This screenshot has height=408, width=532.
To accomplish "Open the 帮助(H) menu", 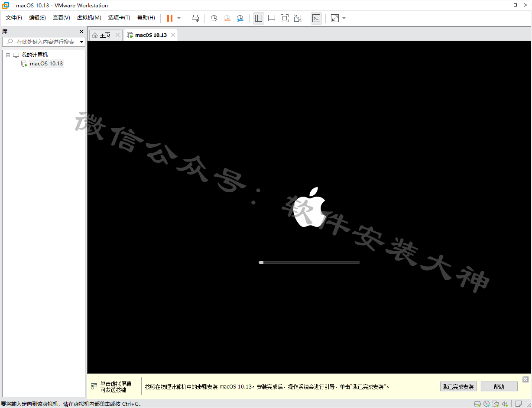I will click(146, 18).
